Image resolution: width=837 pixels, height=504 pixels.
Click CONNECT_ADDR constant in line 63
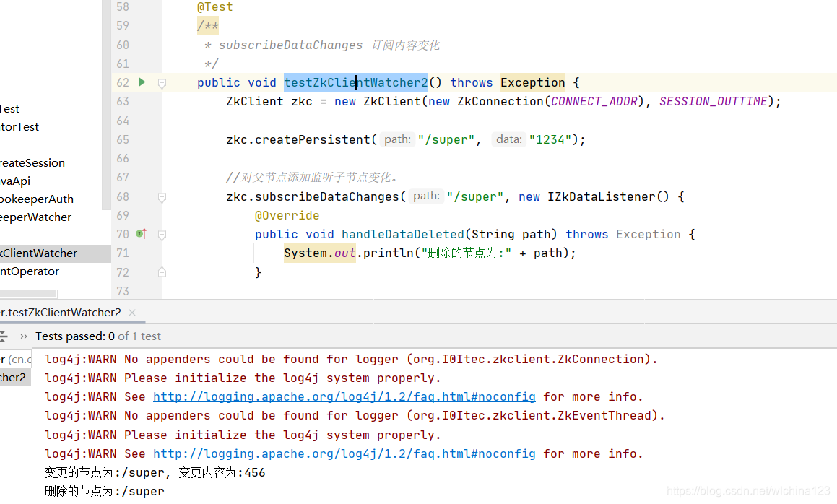click(594, 101)
